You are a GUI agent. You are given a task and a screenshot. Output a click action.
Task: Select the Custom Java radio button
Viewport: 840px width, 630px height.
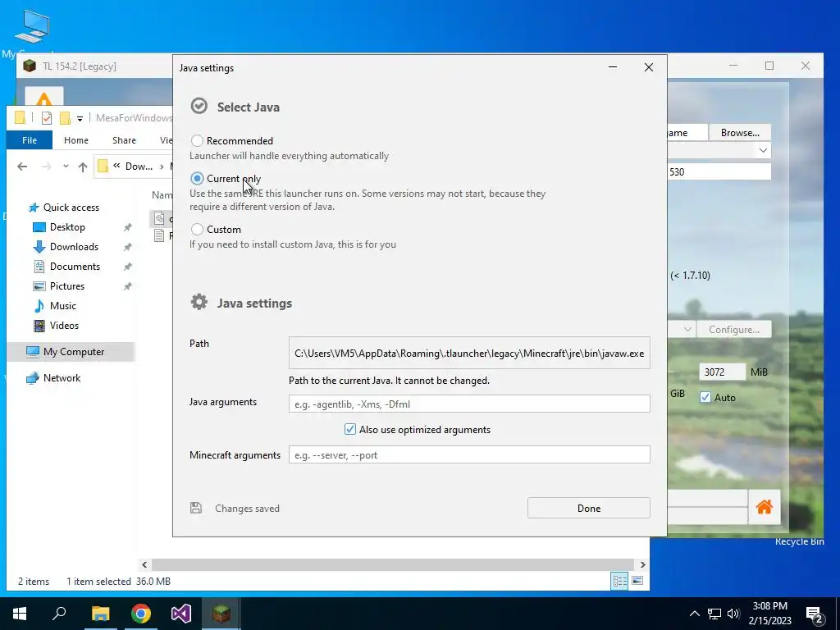(x=197, y=230)
